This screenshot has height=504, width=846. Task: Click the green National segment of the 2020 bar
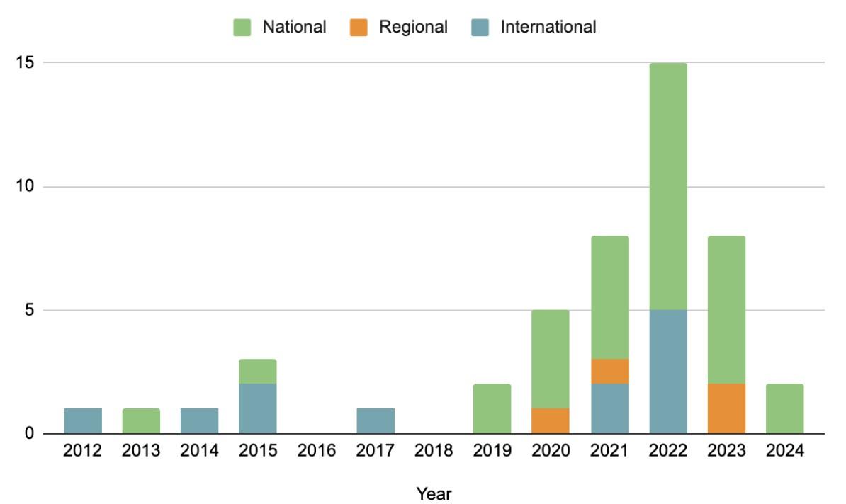pos(551,359)
